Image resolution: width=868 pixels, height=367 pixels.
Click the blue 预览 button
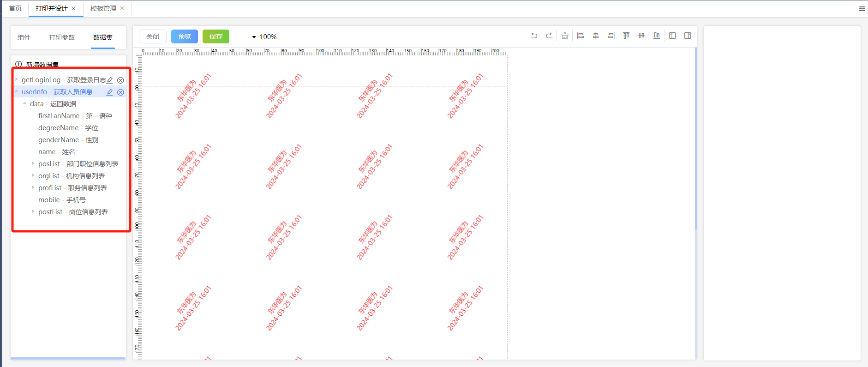(x=184, y=36)
